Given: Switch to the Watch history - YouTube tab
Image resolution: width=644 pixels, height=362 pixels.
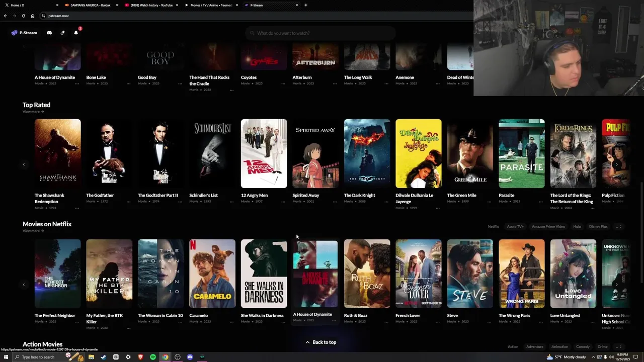Looking at the screenshot, I should (x=151, y=5).
